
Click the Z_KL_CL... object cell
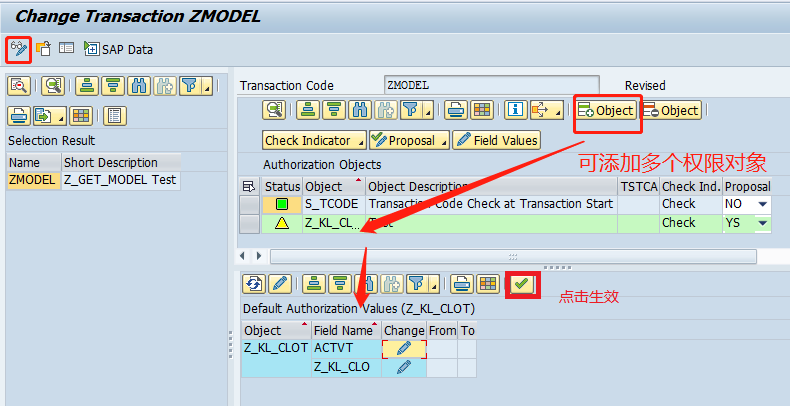[x=334, y=223]
